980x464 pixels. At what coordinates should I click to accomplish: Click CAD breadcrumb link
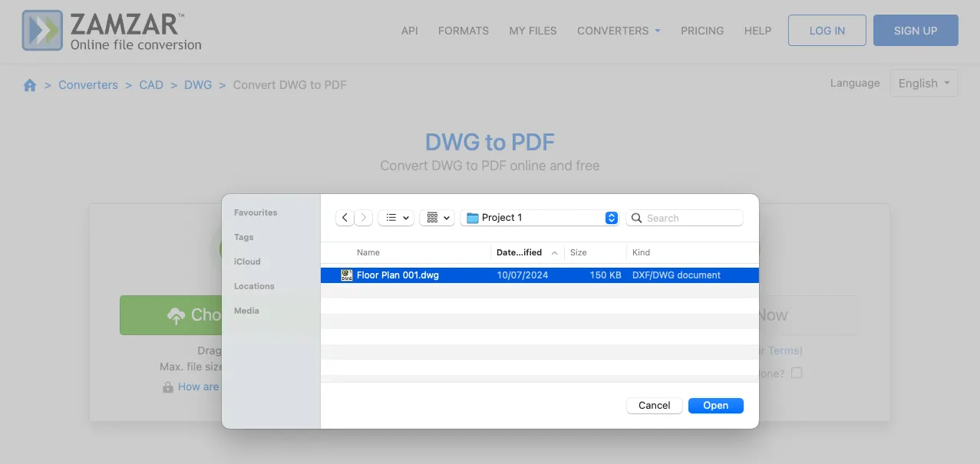pos(151,85)
